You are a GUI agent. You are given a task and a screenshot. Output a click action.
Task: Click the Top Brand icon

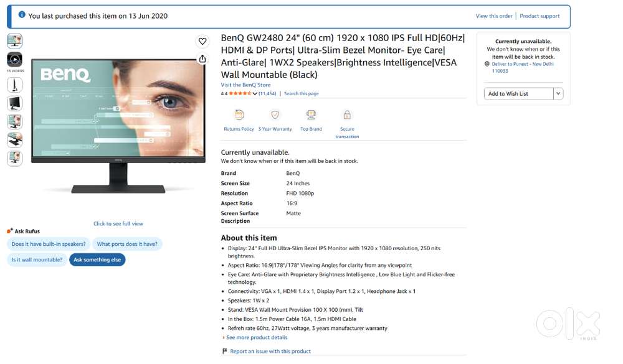point(311,115)
